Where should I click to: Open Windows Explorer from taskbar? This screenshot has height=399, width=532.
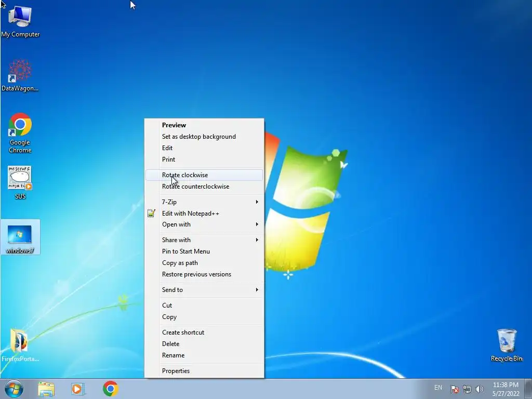(46, 389)
